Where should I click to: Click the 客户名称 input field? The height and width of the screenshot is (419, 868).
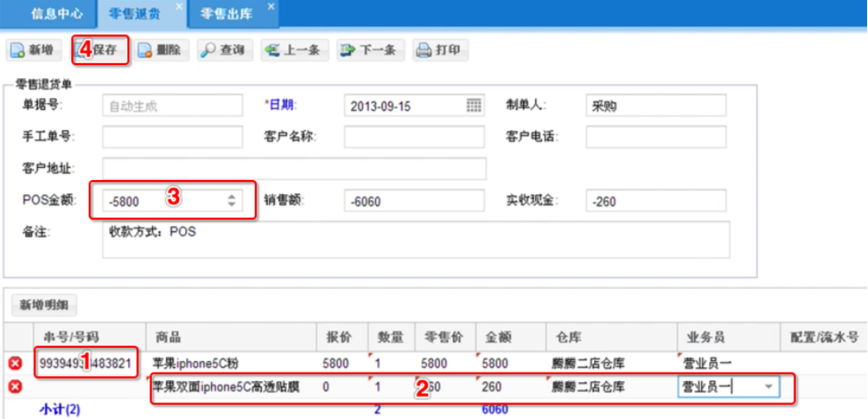[414, 137]
